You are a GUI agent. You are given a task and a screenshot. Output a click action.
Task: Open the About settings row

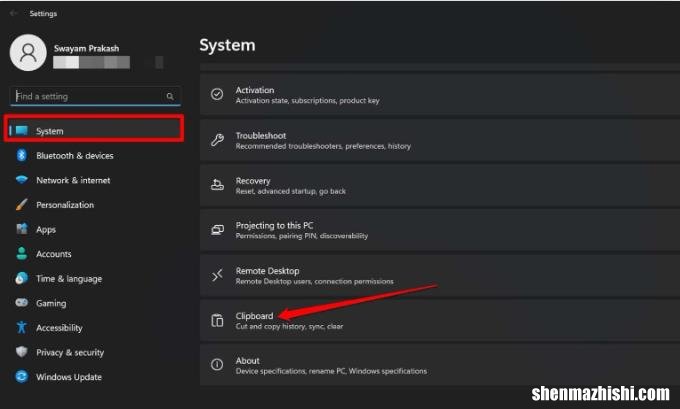click(x=440, y=366)
